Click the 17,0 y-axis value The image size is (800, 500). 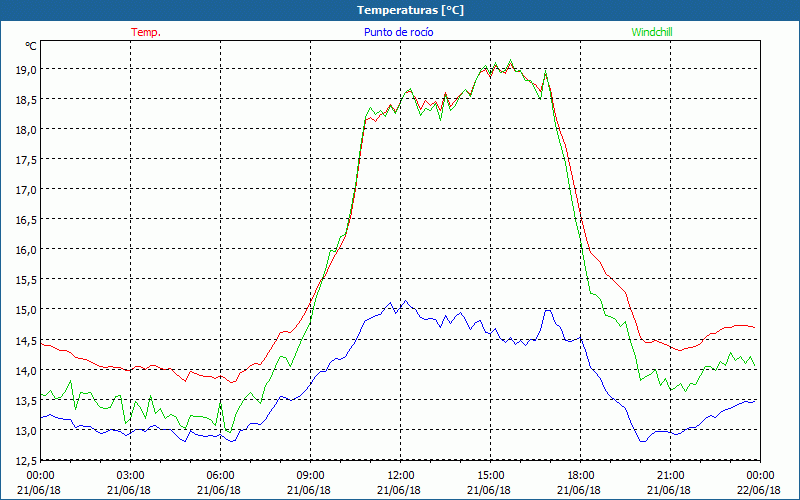coord(26,190)
